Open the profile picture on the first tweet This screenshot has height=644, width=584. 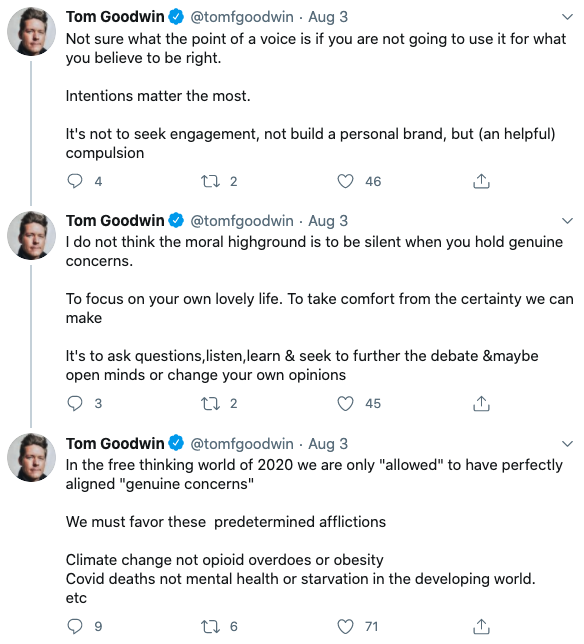click(31, 31)
